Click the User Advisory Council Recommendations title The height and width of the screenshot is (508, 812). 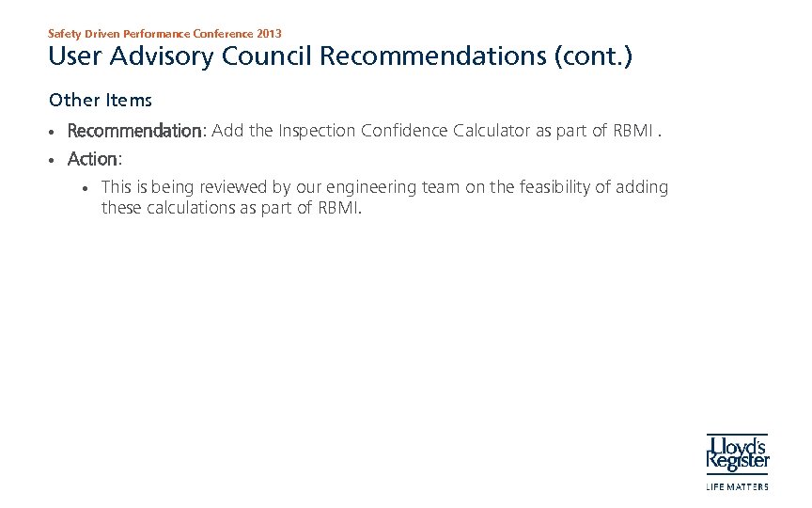tap(340, 56)
